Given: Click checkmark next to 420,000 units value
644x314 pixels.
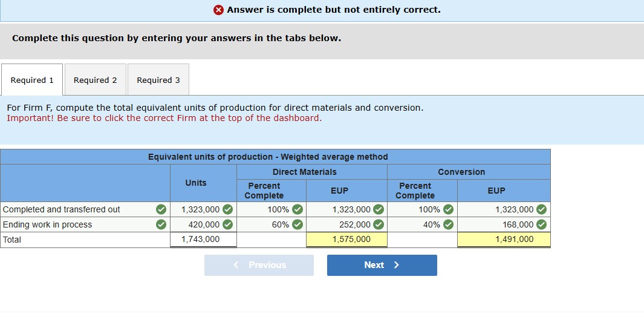Looking at the screenshot, I should click(x=227, y=225).
